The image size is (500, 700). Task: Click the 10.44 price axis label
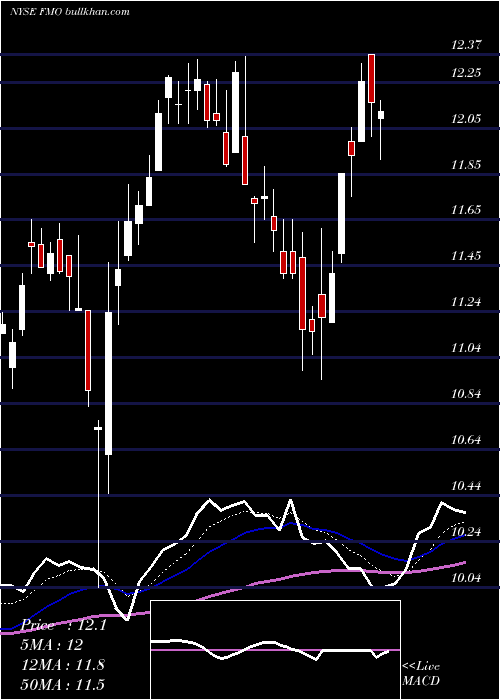(x=466, y=486)
